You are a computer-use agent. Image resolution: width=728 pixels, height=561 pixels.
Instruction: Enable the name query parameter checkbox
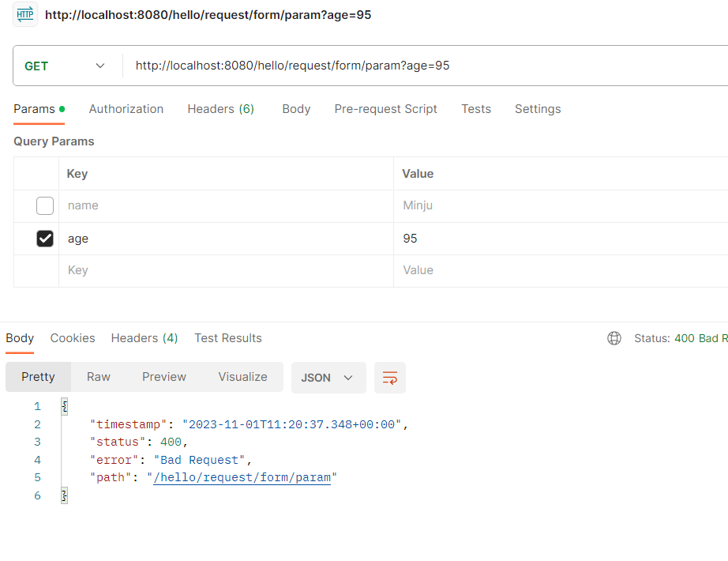[x=45, y=205]
